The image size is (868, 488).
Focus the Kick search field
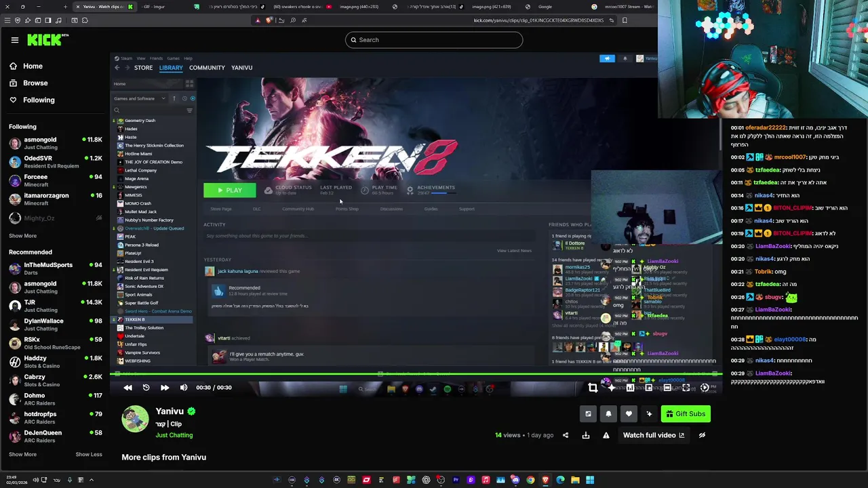(x=434, y=40)
